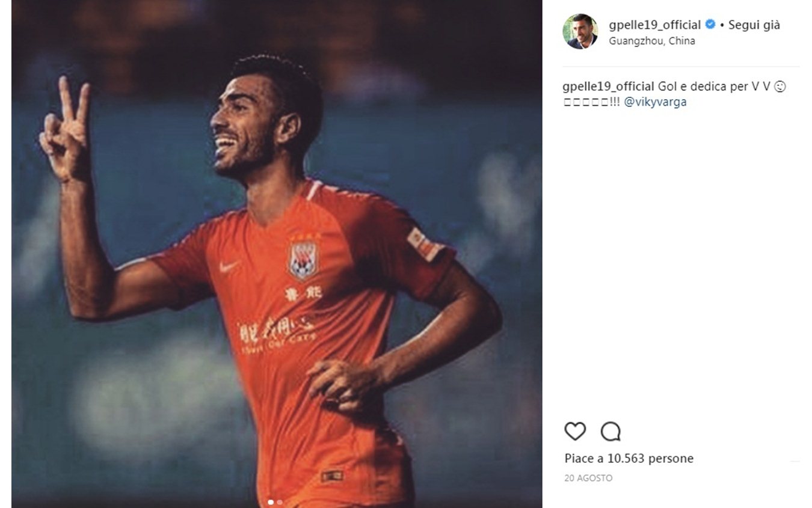Open the Guangzhou, China location link
Viewport: 812px width, 508px height.
coord(652,41)
